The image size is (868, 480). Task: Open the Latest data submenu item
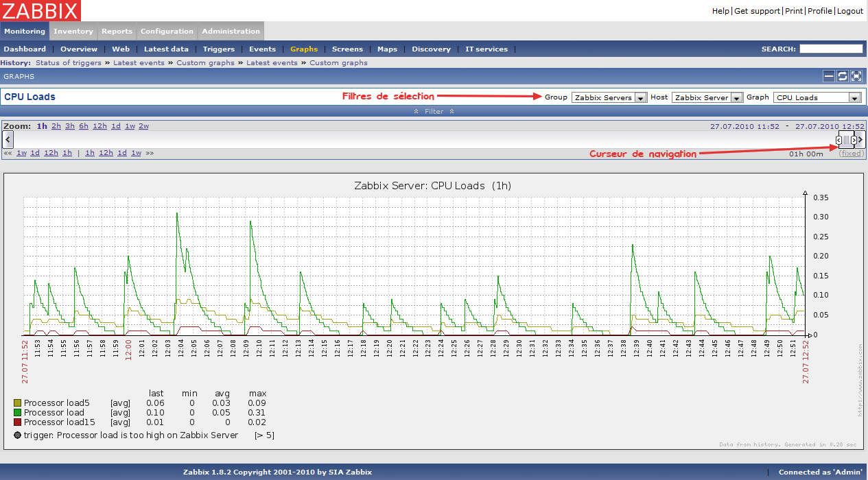(166, 49)
